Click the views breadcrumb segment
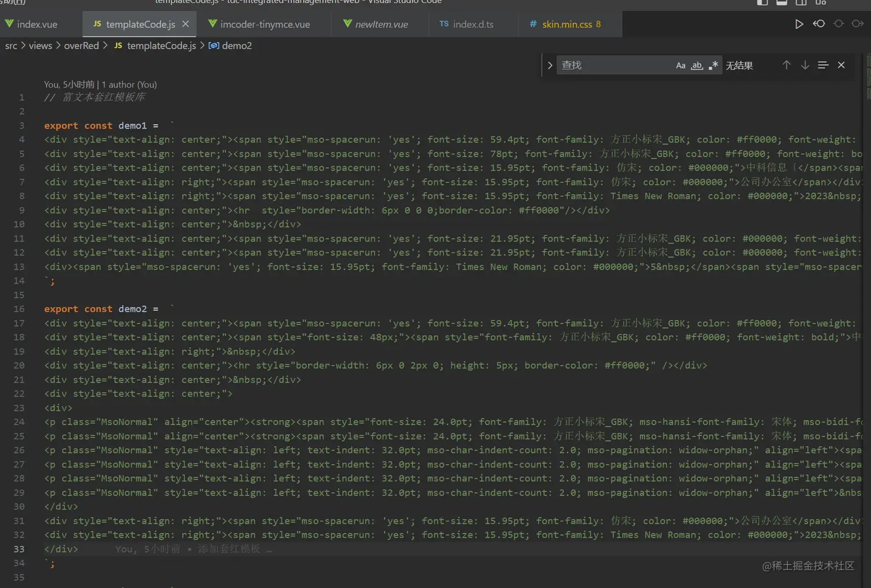This screenshot has width=871, height=588. (x=40, y=45)
